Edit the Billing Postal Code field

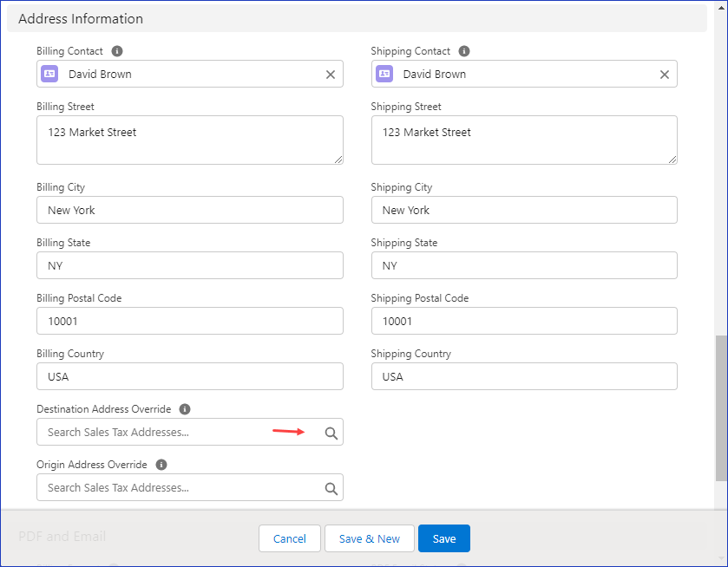pyautogui.click(x=190, y=321)
